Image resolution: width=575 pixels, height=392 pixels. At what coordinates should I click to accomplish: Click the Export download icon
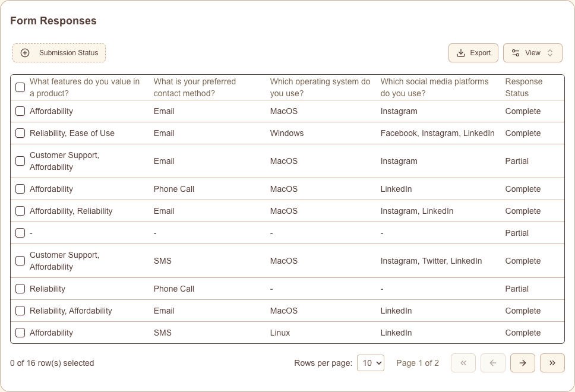coord(461,53)
